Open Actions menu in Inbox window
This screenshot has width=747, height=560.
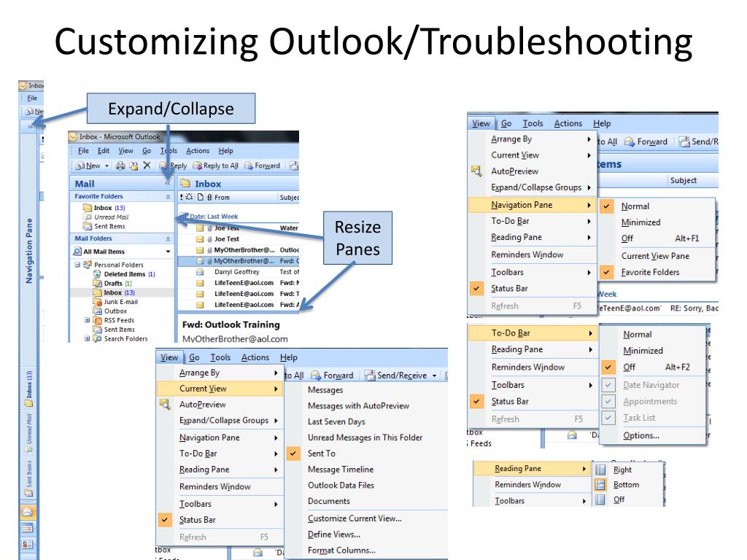coord(198,150)
